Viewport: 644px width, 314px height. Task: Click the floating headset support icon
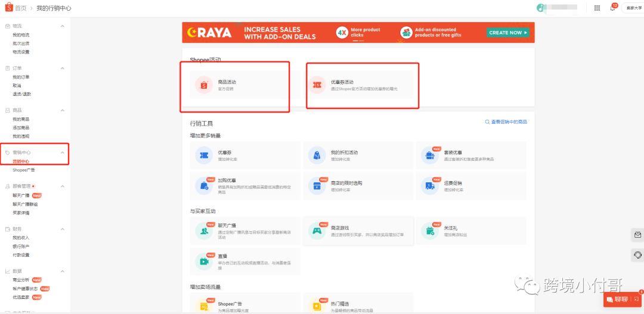(637, 255)
